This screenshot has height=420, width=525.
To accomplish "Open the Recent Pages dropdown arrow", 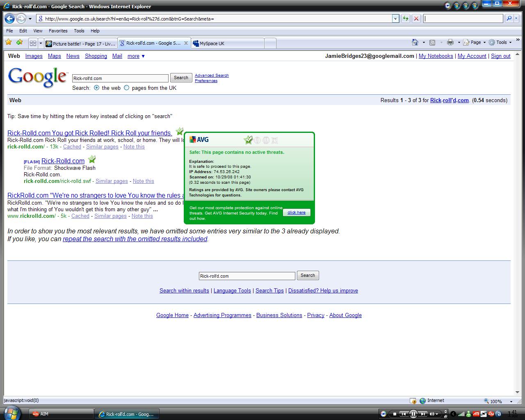I will (30, 19).
